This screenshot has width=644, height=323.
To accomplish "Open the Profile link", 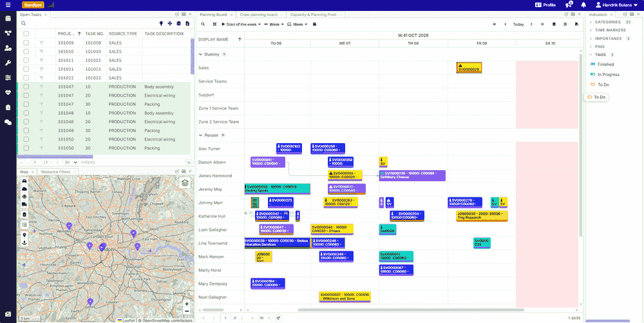I will 545,5.
